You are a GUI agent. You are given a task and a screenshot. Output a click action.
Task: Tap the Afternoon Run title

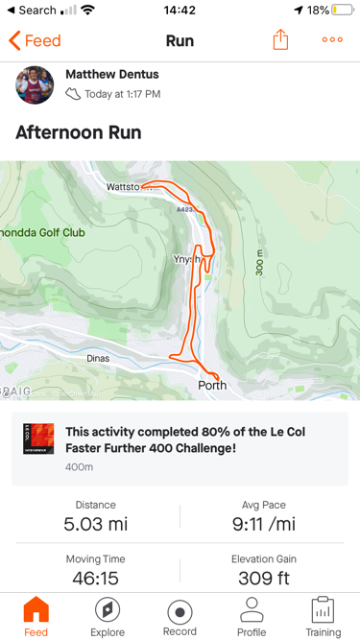point(78,133)
